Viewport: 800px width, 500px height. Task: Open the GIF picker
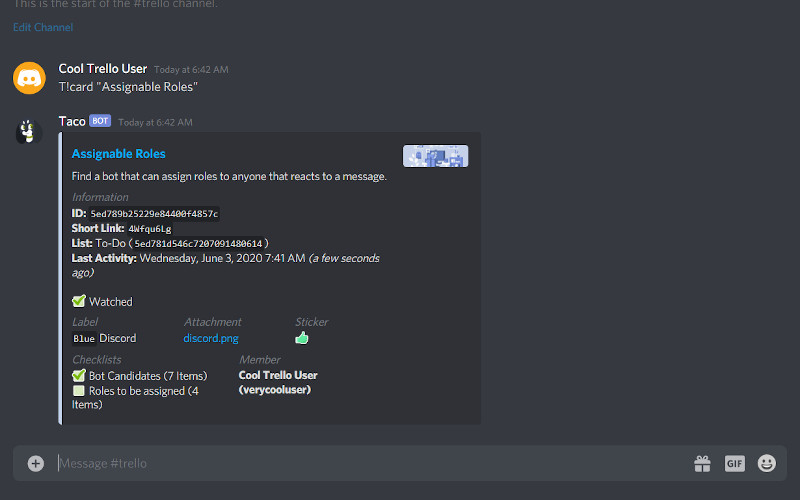click(735, 463)
